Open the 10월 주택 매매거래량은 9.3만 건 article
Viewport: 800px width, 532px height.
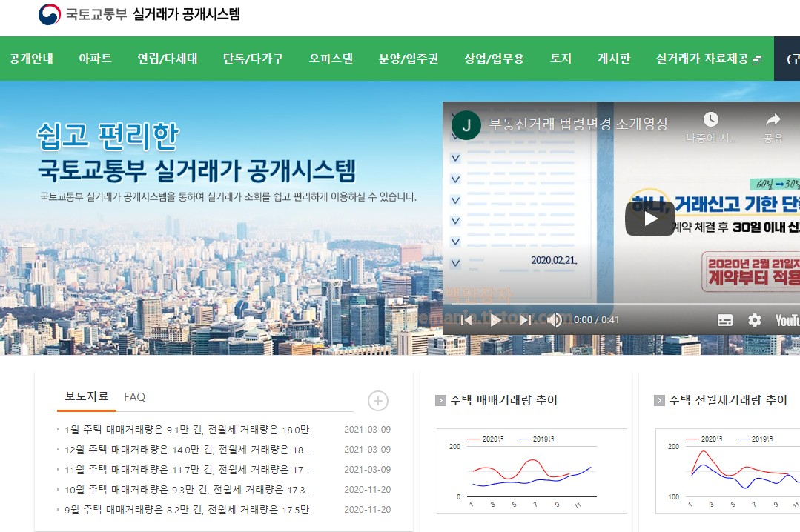[187, 490]
